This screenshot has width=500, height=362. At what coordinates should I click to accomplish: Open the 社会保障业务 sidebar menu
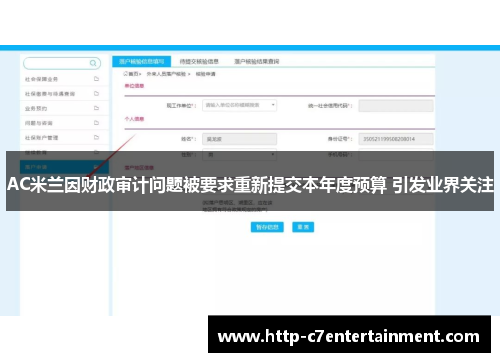click(64, 79)
